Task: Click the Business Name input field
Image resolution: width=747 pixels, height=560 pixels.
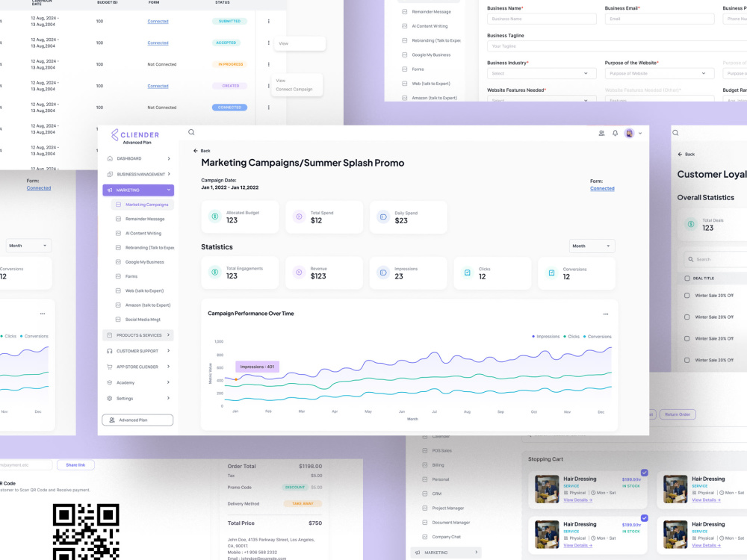Action: (x=542, y=19)
